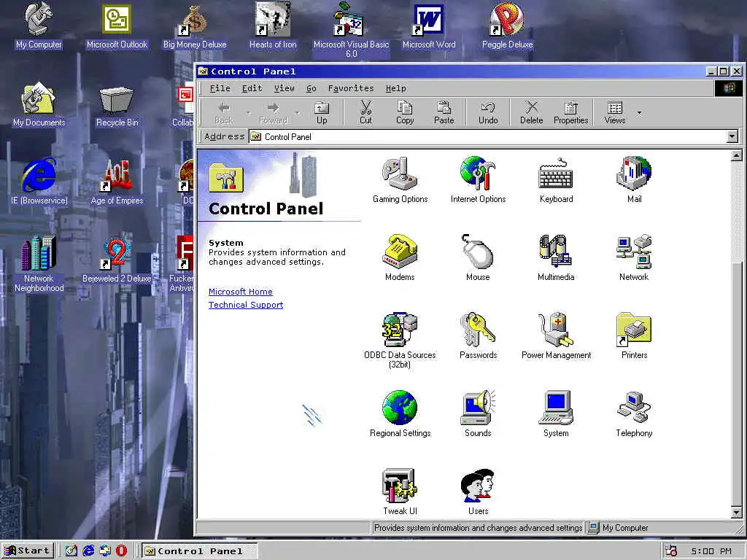Open the Telephony icon

tap(634, 414)
